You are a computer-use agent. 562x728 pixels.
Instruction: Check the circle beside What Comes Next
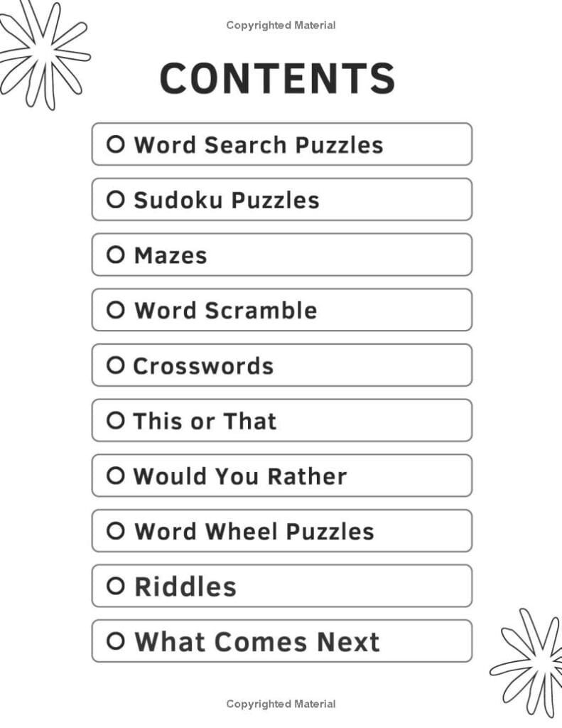point(116,641)
